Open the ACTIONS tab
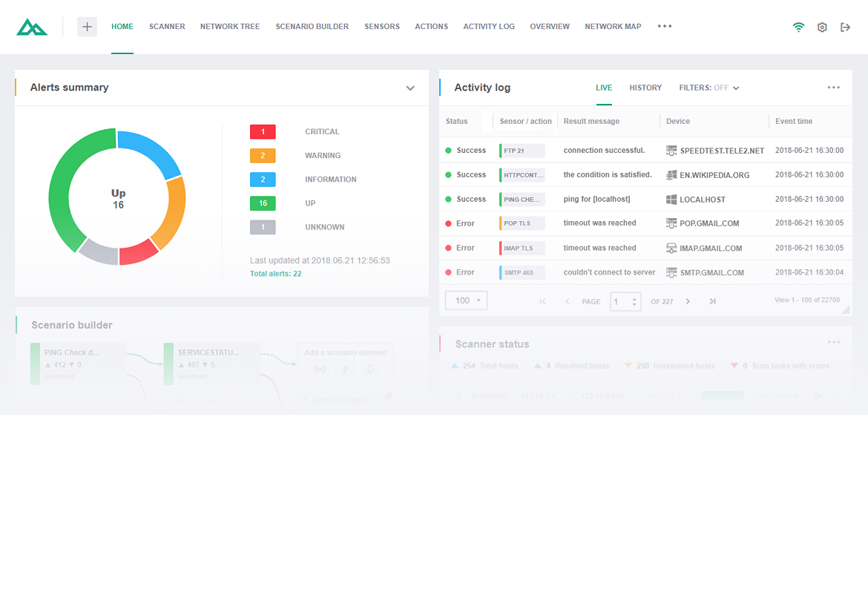Viewport: 868px width, 615px height. [431, 27]
